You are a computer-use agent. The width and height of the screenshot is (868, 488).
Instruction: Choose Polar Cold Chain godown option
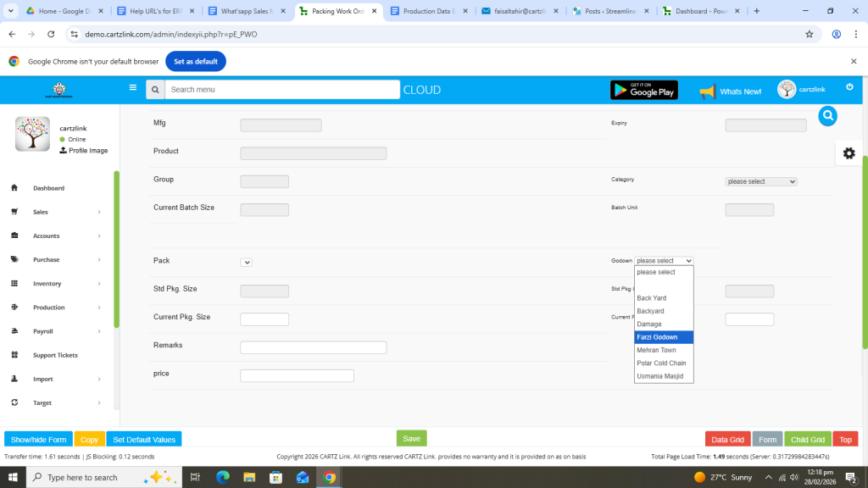click(664, 363)
